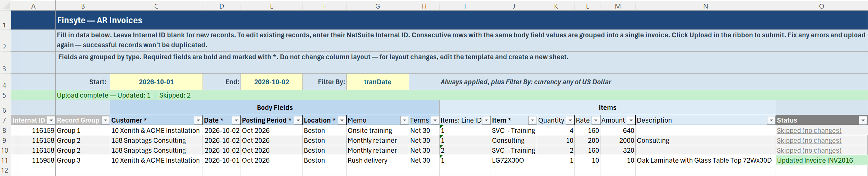
Task: Select column O header
Action: (x=821, y=6)
